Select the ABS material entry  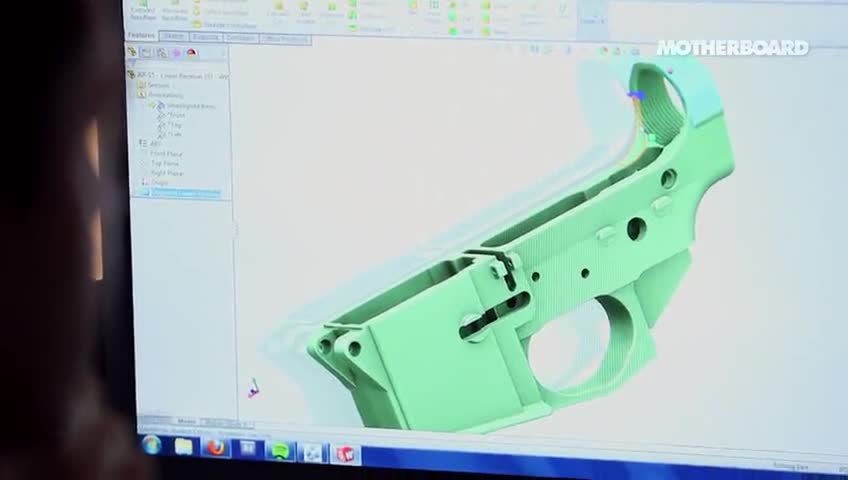pos(151,144)
